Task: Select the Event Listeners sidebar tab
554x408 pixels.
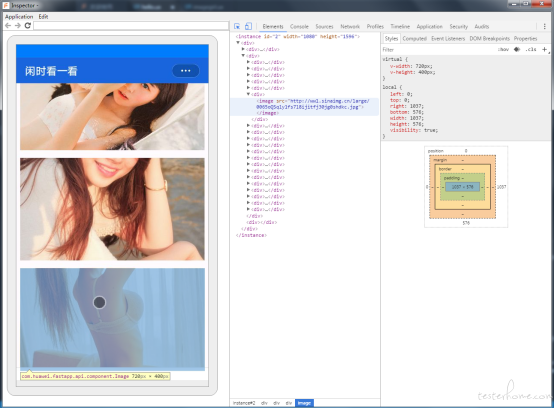Action: coord(448,39)
